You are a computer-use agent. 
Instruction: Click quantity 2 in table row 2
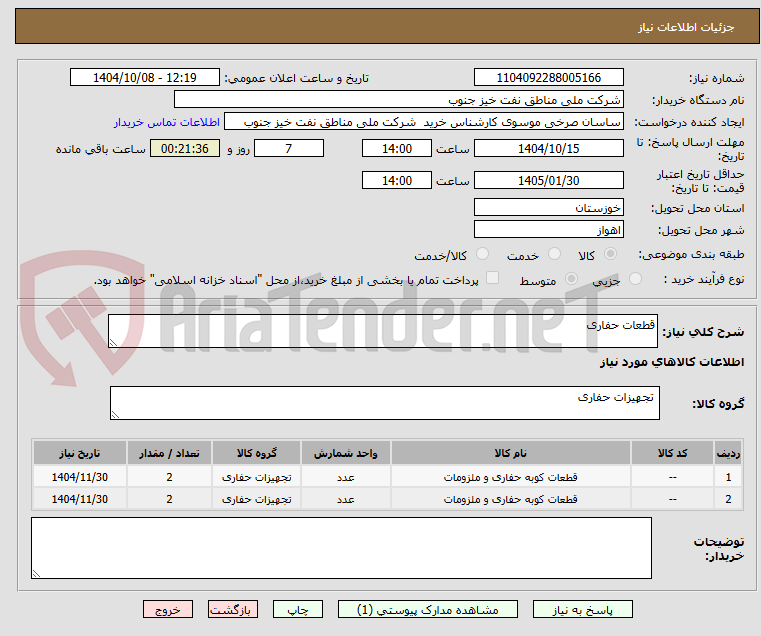[x=169, y=499]
